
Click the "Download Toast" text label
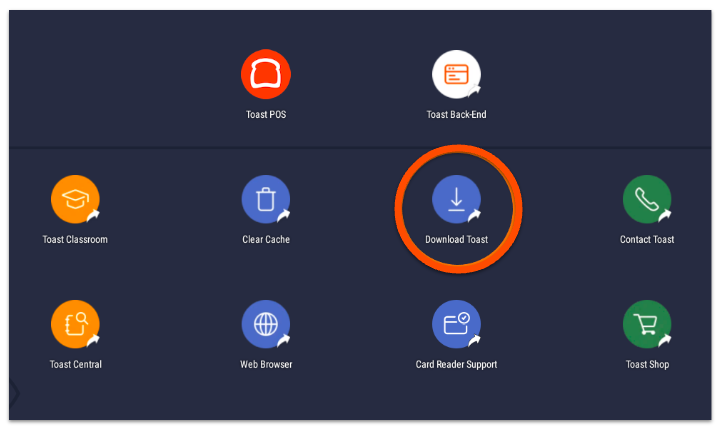click(x=456, y=240)
